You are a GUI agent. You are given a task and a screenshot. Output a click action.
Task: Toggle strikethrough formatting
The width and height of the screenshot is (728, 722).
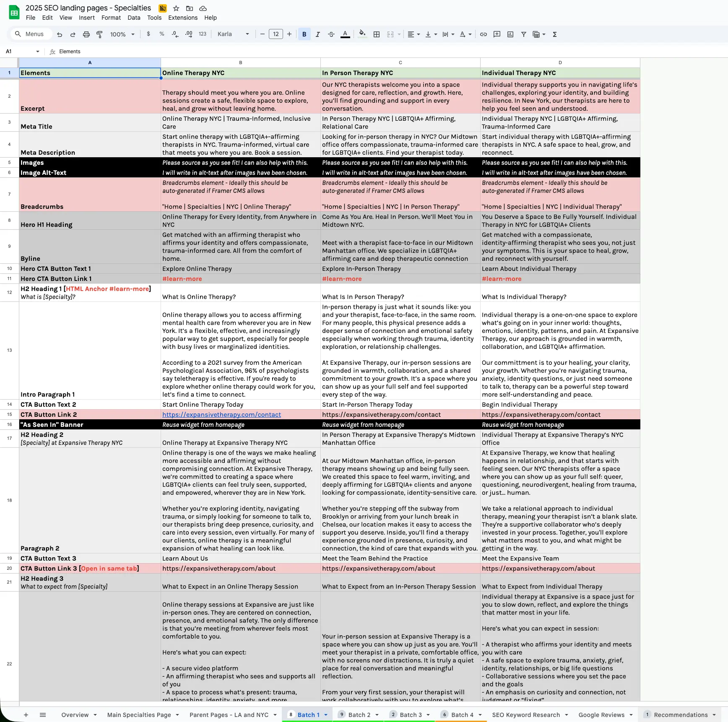(x=331, y=34)
